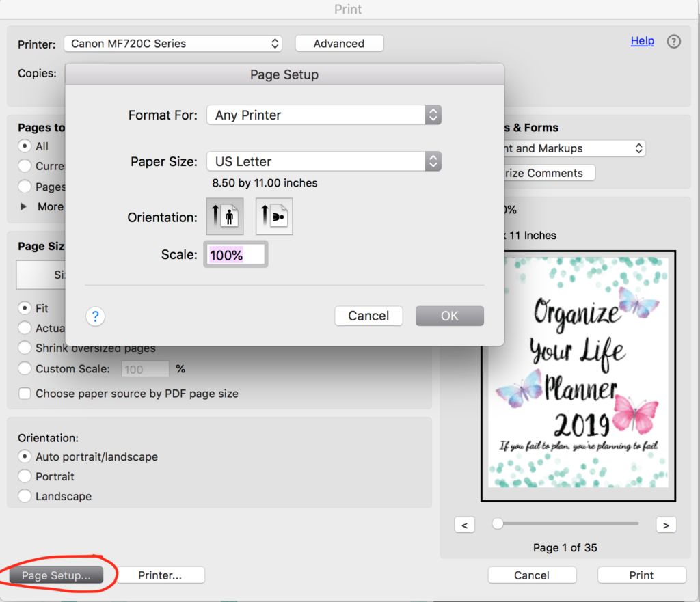Image resolution: width=700 pixels, height=602 pixels.
Task: Follow the Help link
Action: click(642, 41)
